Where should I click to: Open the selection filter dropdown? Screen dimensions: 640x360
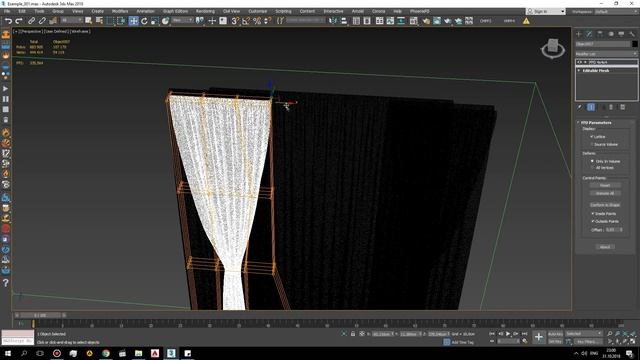click(71, 20)
